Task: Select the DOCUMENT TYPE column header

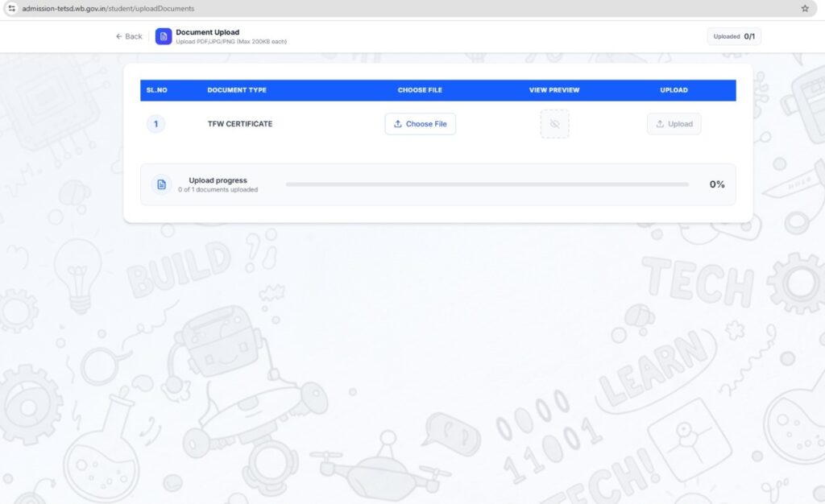Action: pyautogui.click(x=237, y=90)
